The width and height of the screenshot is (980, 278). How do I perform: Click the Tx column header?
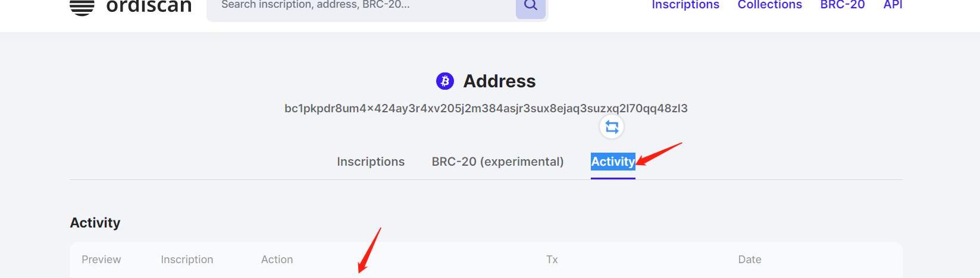[x=552, y=260]
